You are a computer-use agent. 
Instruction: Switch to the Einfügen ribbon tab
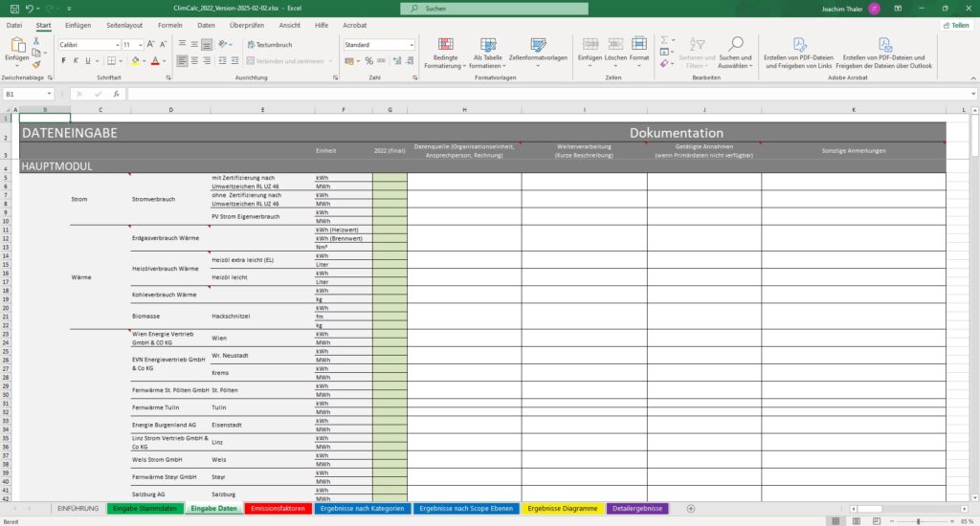pos(78,26)
